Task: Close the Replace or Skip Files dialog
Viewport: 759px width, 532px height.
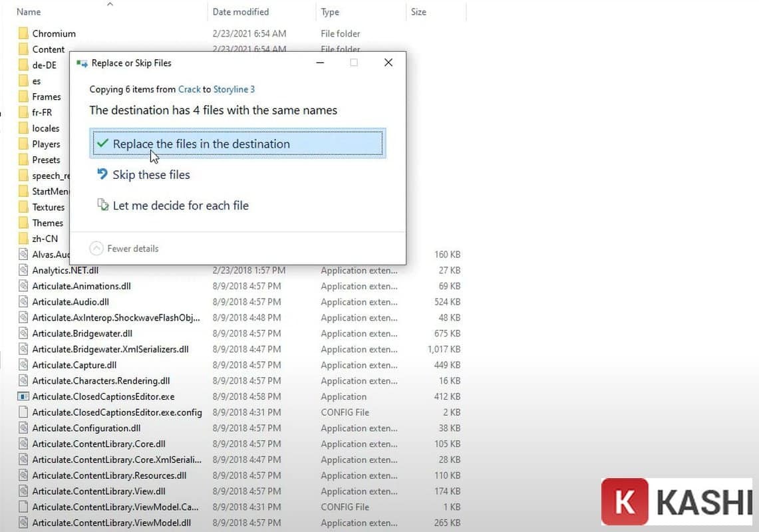Action: pyautogui.click(x=388, y=63)
